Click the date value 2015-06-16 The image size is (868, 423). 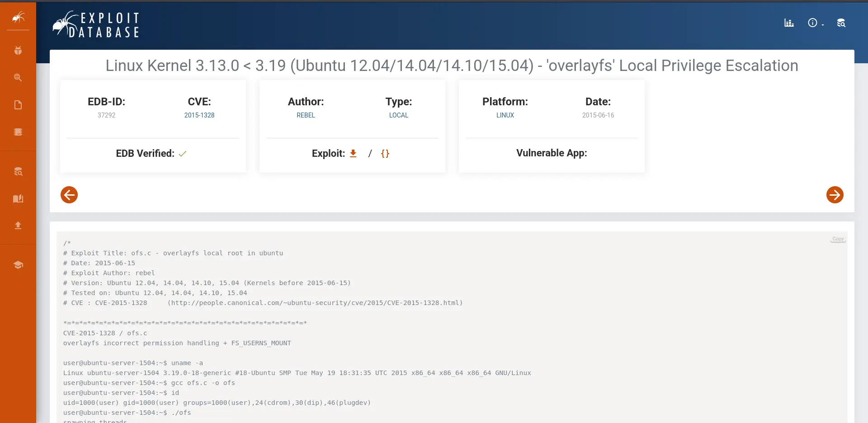pos(598,115)
